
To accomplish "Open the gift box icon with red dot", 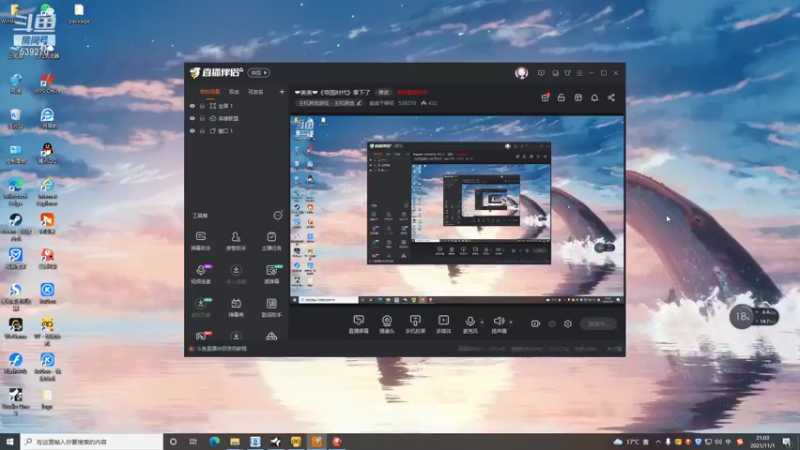I will [545, 97].
